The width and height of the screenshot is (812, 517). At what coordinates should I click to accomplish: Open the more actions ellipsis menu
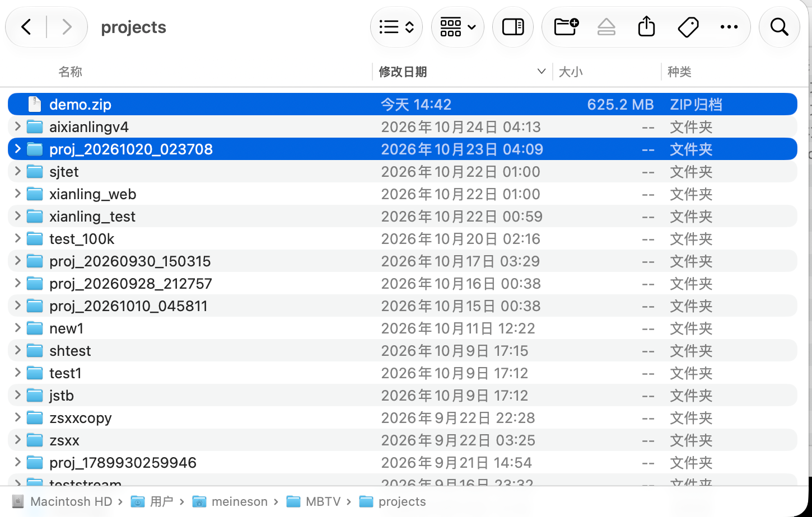pos(729,27)
